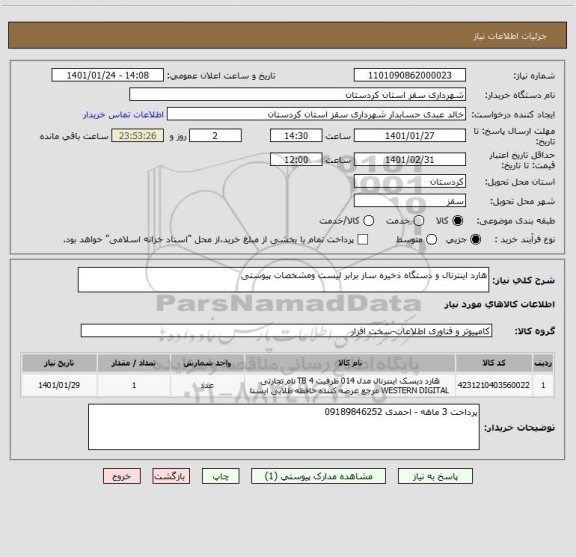Viewport: 576px width, 557px height.
Task: Open the اطلاعات تماس خریدار link
Action: point(123,115)
